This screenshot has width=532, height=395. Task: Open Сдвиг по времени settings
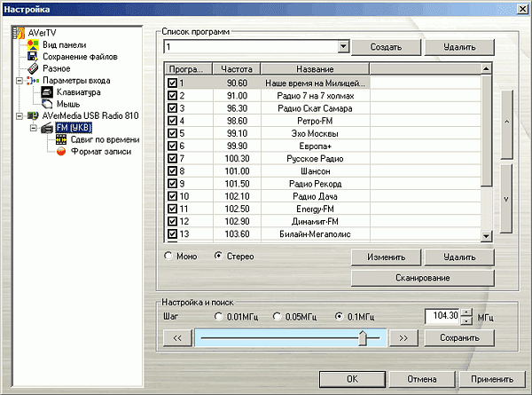(105, 139)
